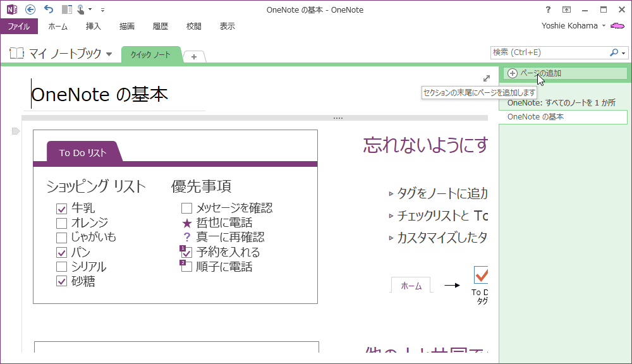Select the クイック ノート section tab
The image size is (632, 364).
tap(151, 55)
